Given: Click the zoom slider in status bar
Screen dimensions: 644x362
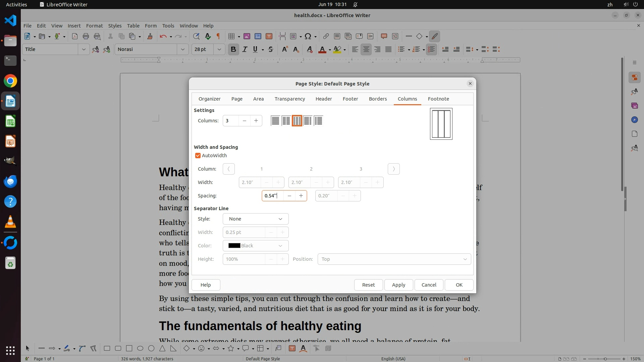Looking at the screenshot, I should [x=605, y=359].
